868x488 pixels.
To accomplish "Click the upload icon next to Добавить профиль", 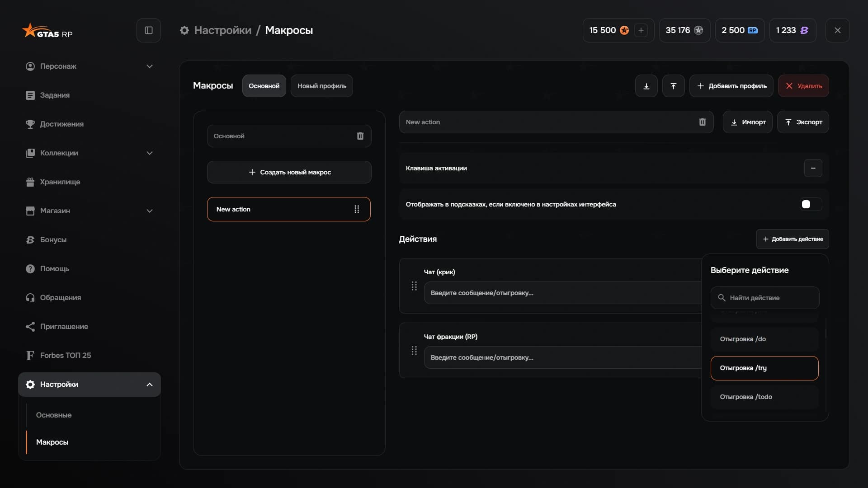I will [x=674, y=86].
